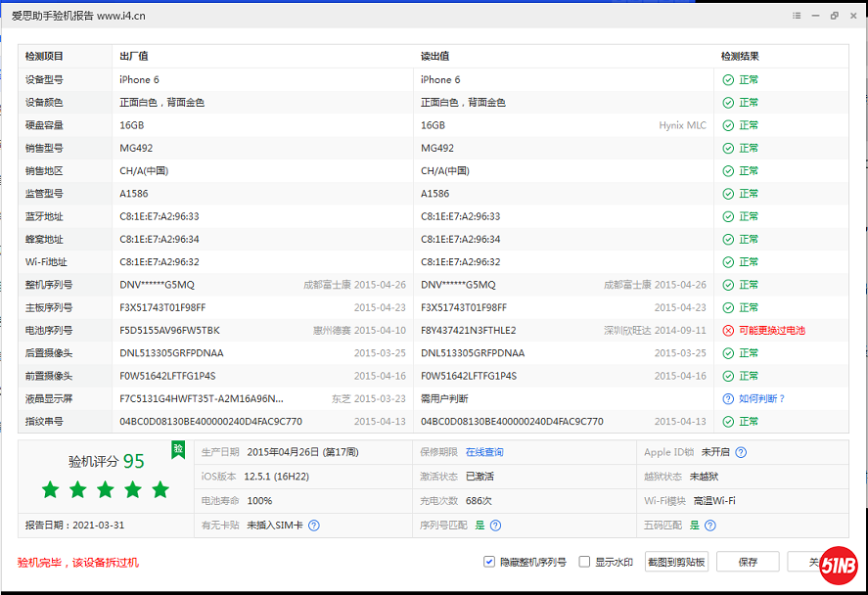Click the 已激活 activation status value
Viewport: 868px width, 595px height.
[480, 477]
